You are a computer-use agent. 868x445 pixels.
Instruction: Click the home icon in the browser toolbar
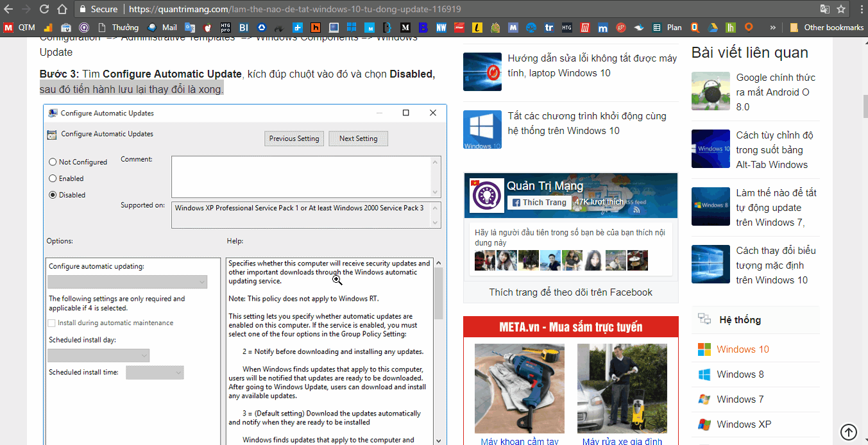tap(61, 10)
